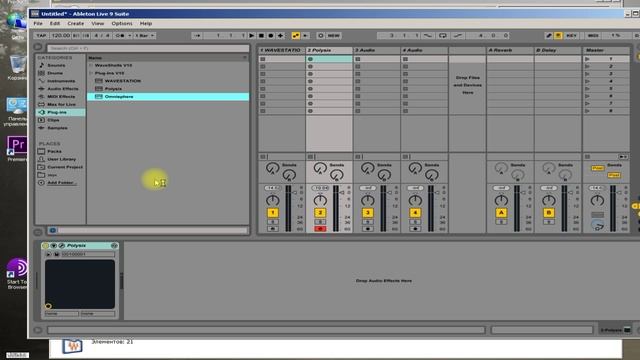Adjust the Master volume knob
640x360 pixels.
597,200
